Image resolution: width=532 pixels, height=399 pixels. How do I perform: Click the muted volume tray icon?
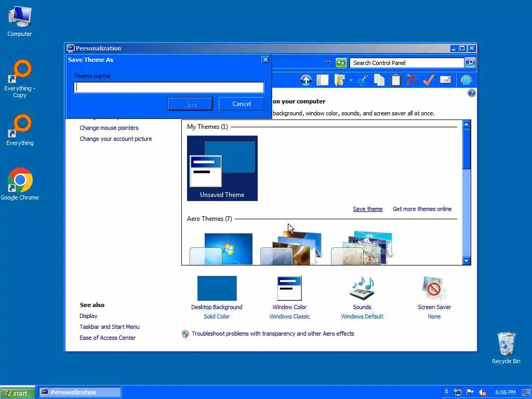482,392
